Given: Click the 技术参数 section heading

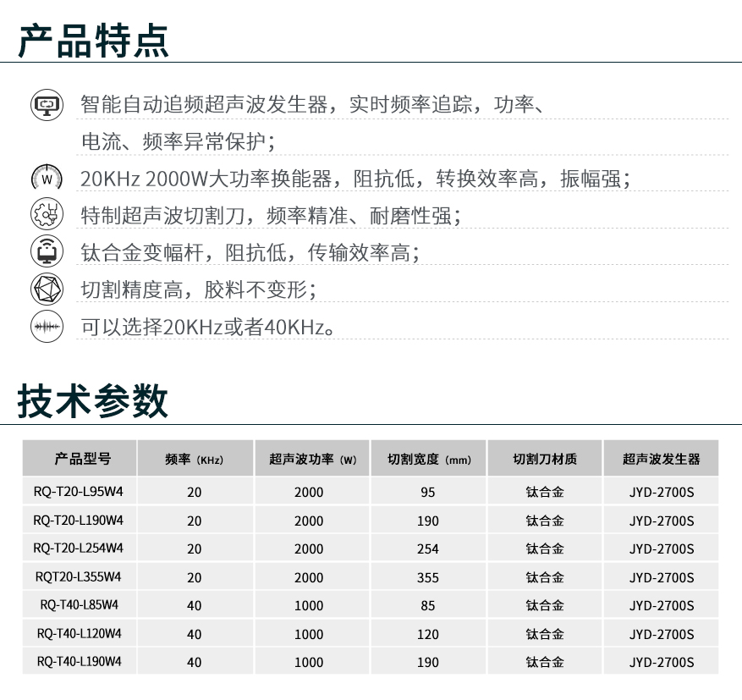Looking at the screenshot, I should [x=93, y=401].
